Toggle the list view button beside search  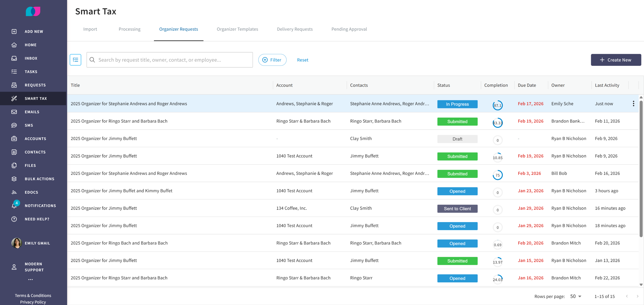[75, 60]
